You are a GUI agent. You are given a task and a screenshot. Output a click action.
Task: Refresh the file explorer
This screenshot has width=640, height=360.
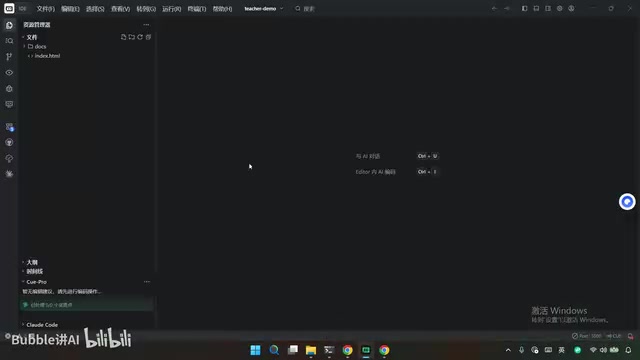(140, 37)
